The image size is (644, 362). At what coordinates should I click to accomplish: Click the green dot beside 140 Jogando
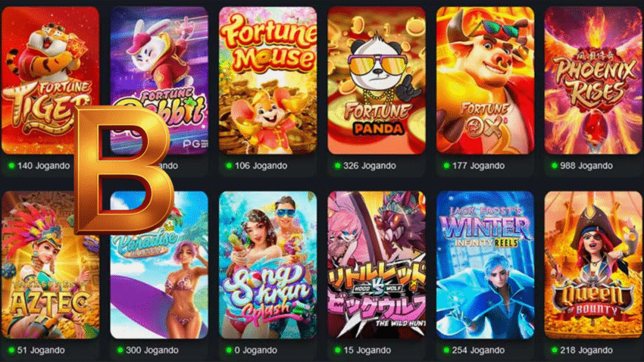(11, 165)
